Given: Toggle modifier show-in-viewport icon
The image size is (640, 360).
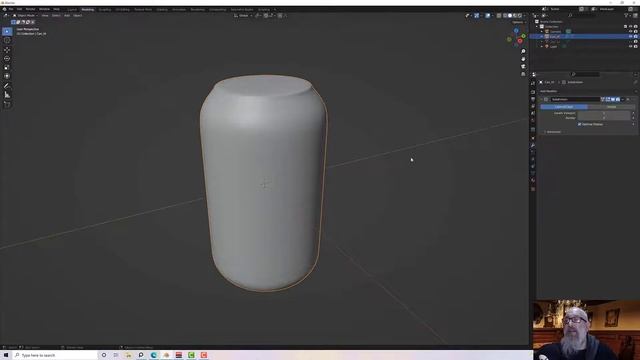Looking at the screenshot, I should 613,99.
